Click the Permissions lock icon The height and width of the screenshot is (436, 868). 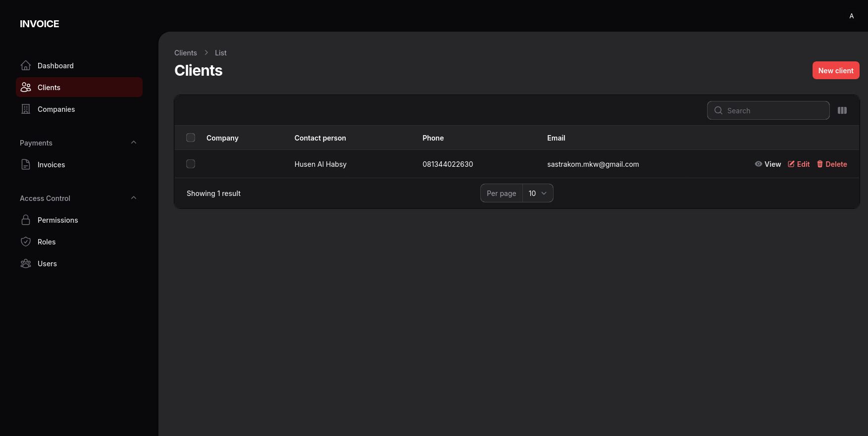point(26,220)
